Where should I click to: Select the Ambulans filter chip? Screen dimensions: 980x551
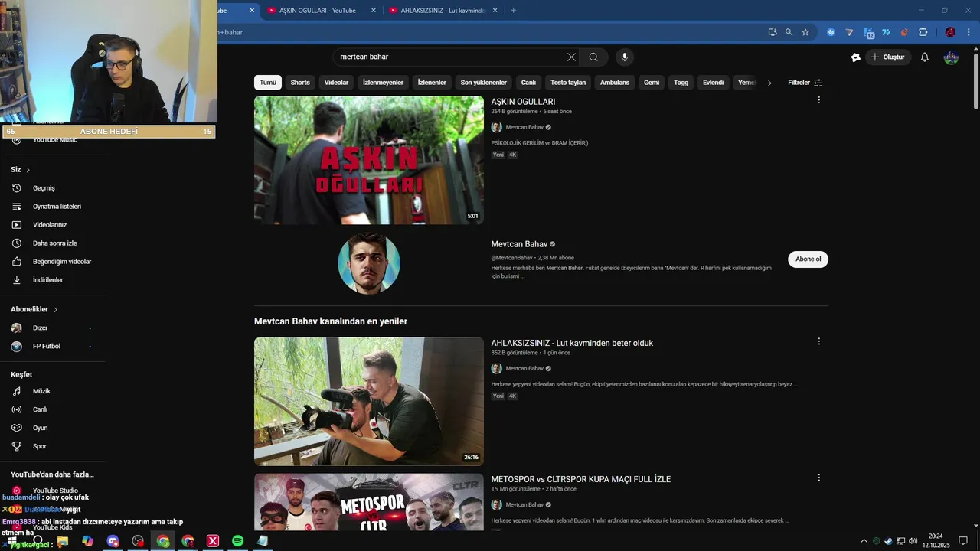pyautogui.click(x=615, y=83)
